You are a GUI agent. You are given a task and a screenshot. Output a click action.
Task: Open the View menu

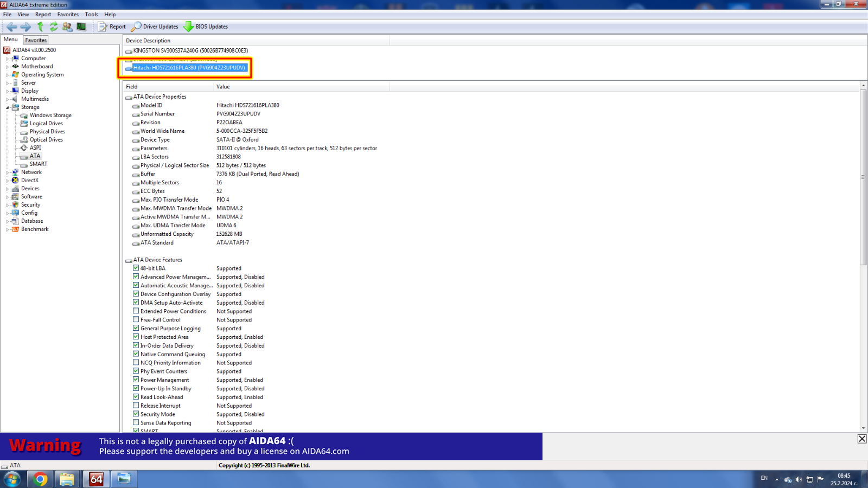click(23, 15)
